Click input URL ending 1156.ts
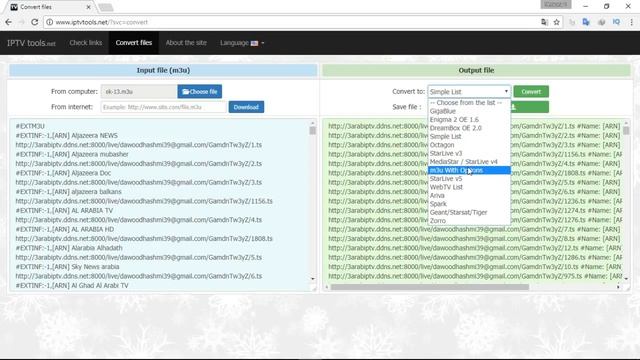The image size is (640, 360). tap(144, 201)
